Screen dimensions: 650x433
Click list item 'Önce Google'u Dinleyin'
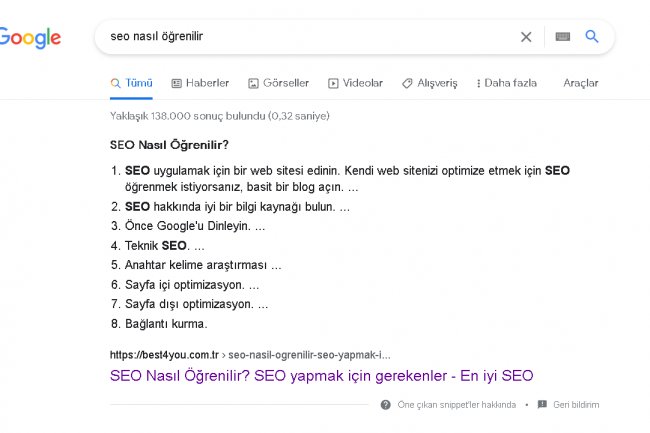point(188,226)
